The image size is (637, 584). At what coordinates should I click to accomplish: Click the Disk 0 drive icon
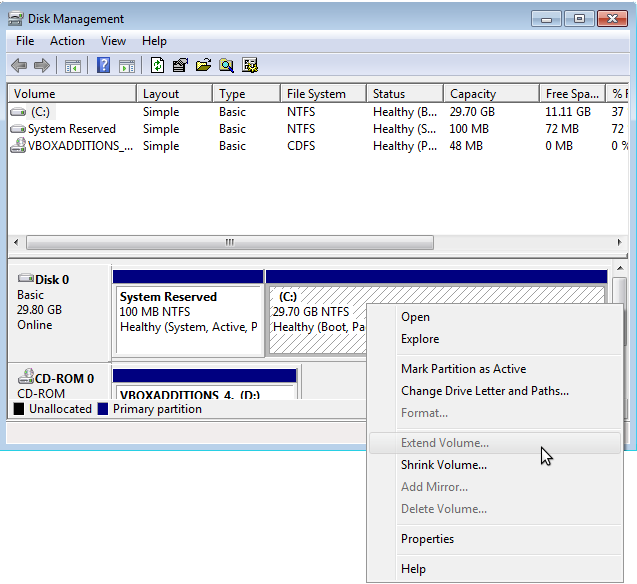tap(26, 278)
